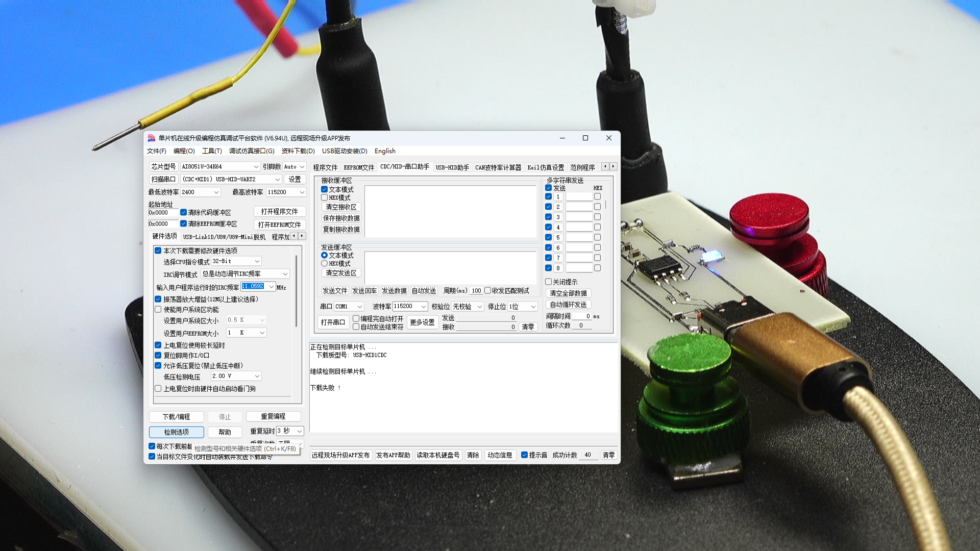
Task: Expand the 芯片型号 AI8051U-34K64 dropdown
Action: 256,167
